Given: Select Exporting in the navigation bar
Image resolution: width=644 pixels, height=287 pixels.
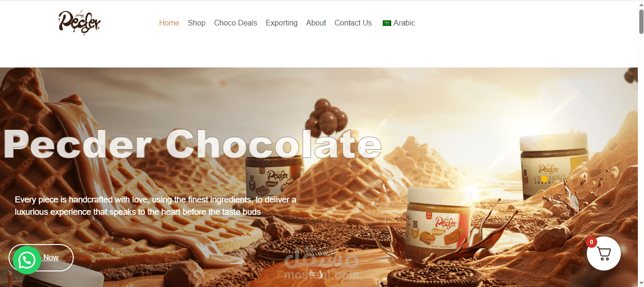Looking at the screenshot, I should 282,23.
